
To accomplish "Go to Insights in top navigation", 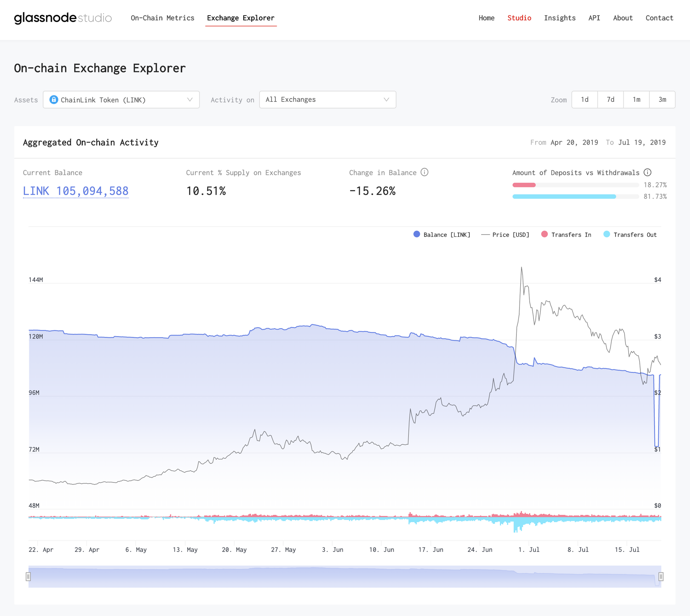I will click(x=560, y=18).
